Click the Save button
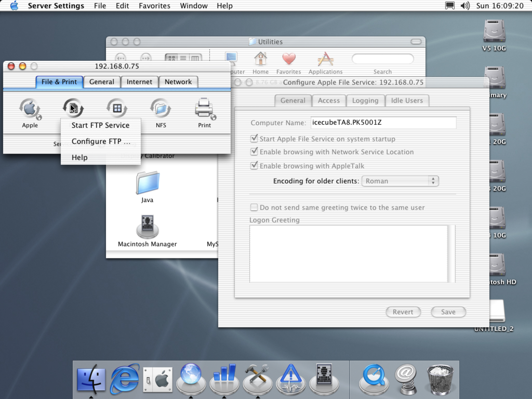 point(448,312)
